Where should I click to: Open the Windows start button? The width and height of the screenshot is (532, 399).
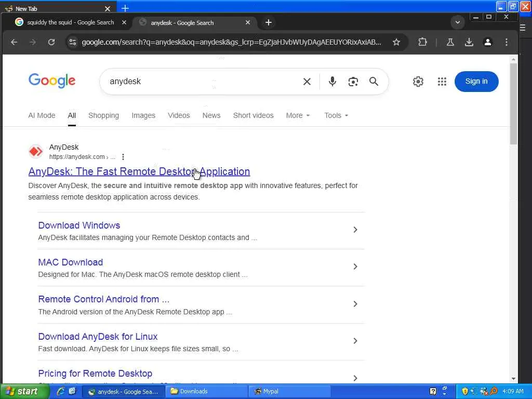pos(24,392)
